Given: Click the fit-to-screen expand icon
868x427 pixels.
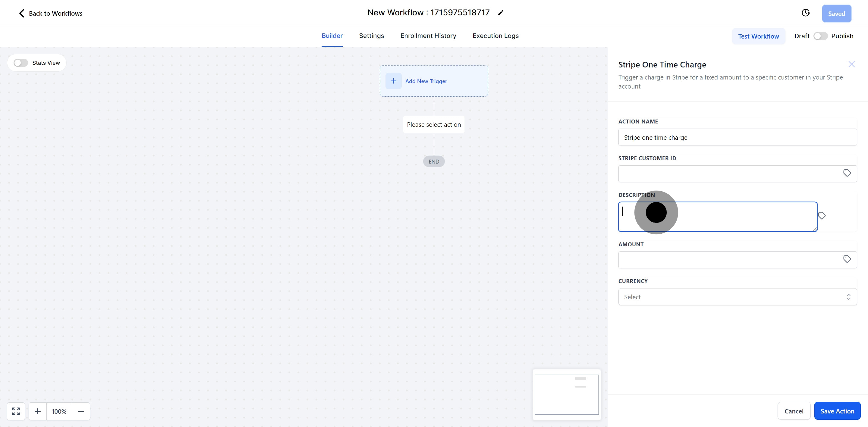Looking at the screenshot, I should [x=16, y=411].
